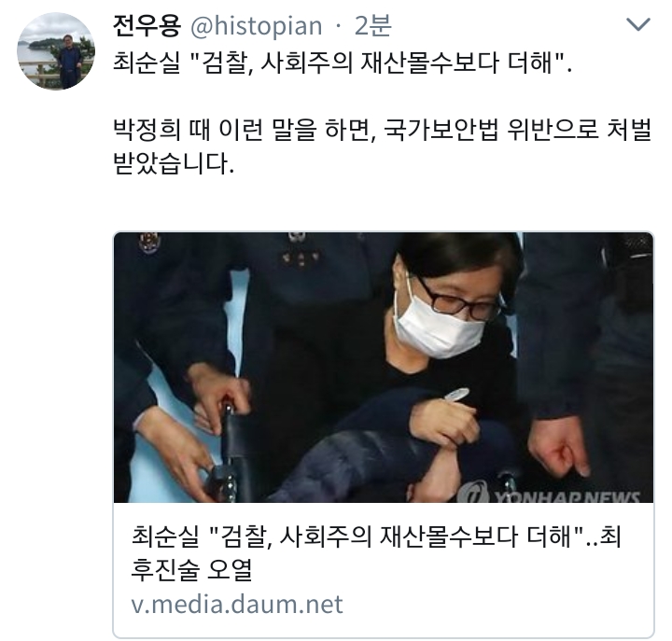Open the link card headline starting with 최순실

[375, 553]
